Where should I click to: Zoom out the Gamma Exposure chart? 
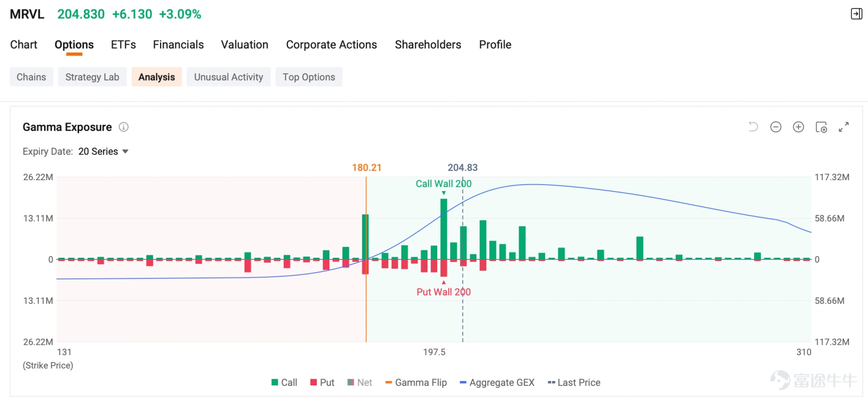tap(776, 127)
